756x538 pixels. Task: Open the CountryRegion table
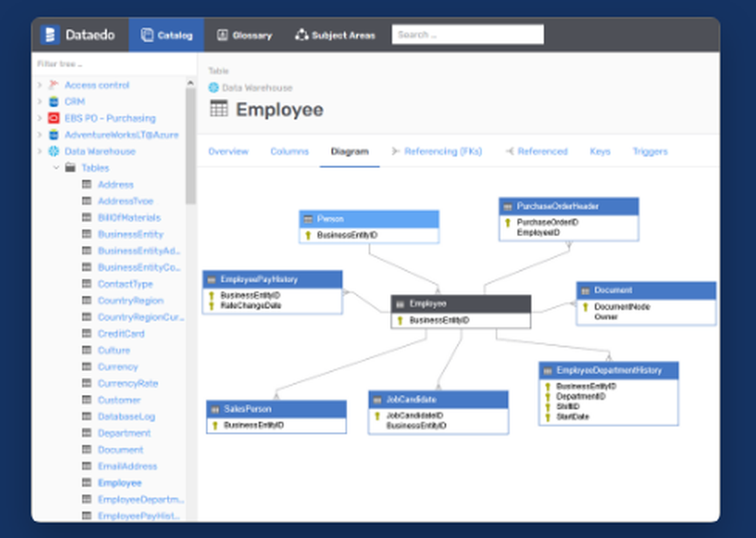point(131,300)
